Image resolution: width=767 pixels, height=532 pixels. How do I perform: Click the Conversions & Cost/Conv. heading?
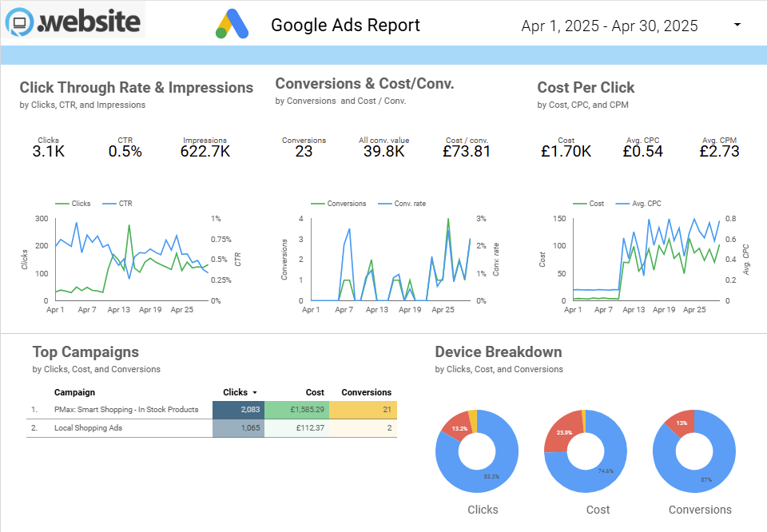pyautogui.click(x=364, y=84)
